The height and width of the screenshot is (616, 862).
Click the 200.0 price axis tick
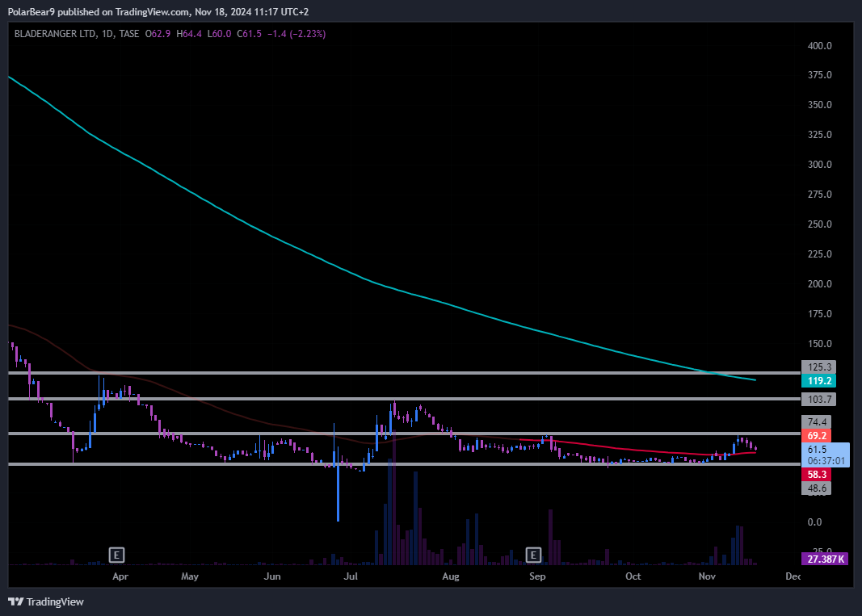819,284
